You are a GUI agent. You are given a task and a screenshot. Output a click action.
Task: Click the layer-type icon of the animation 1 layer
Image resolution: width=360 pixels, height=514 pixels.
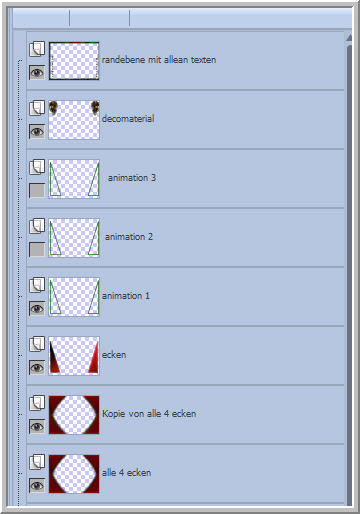pyautogui.click(x=37, y=285)
